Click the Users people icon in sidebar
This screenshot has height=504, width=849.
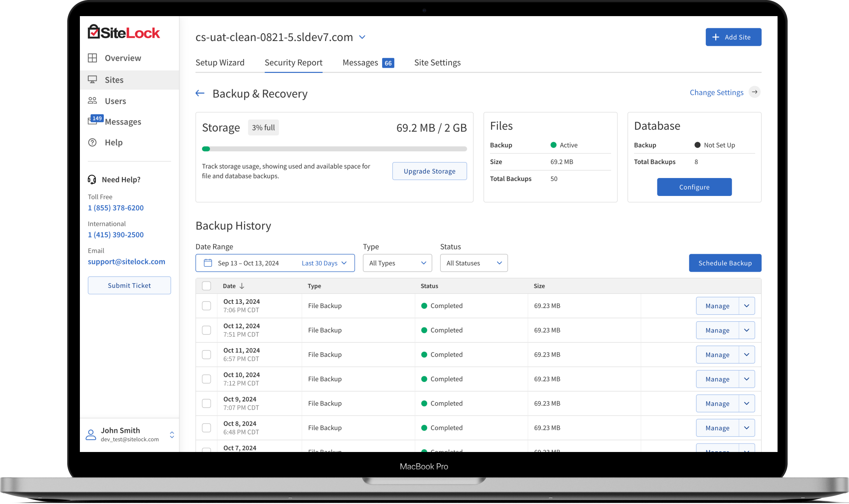point(92,101)
